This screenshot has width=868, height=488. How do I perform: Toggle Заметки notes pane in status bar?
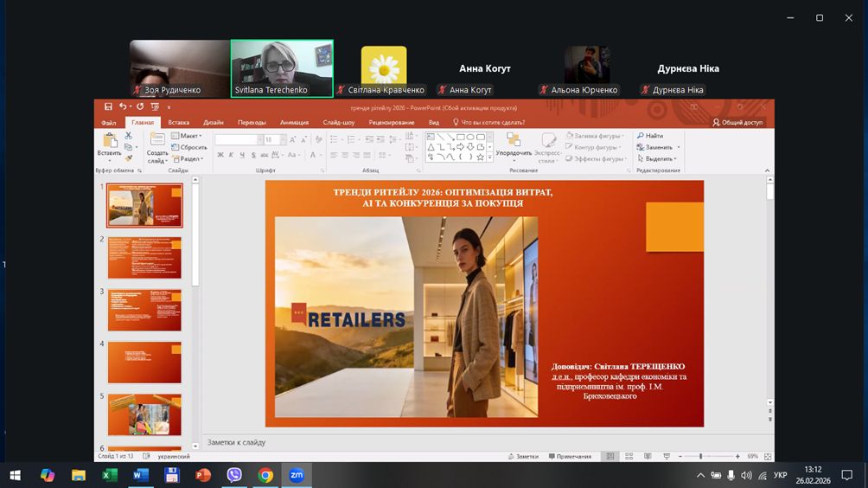pos(523,456)
